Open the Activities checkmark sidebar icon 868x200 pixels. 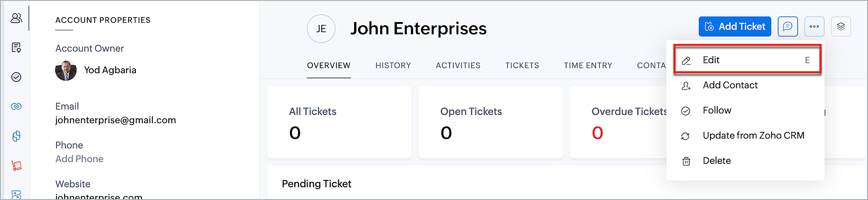coord(16,77)
